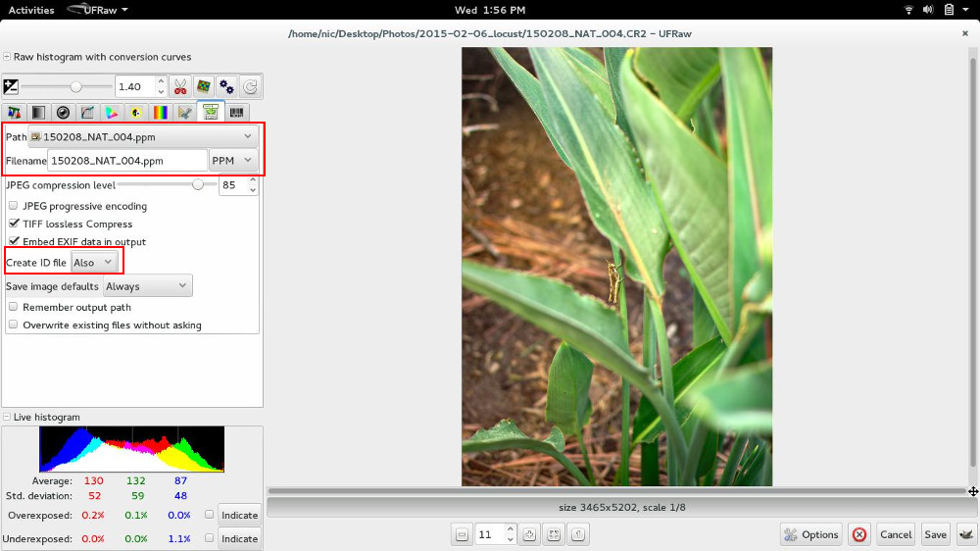Click the Options button
The width and height of the screenshot is (980, 551).
point(810,534)
